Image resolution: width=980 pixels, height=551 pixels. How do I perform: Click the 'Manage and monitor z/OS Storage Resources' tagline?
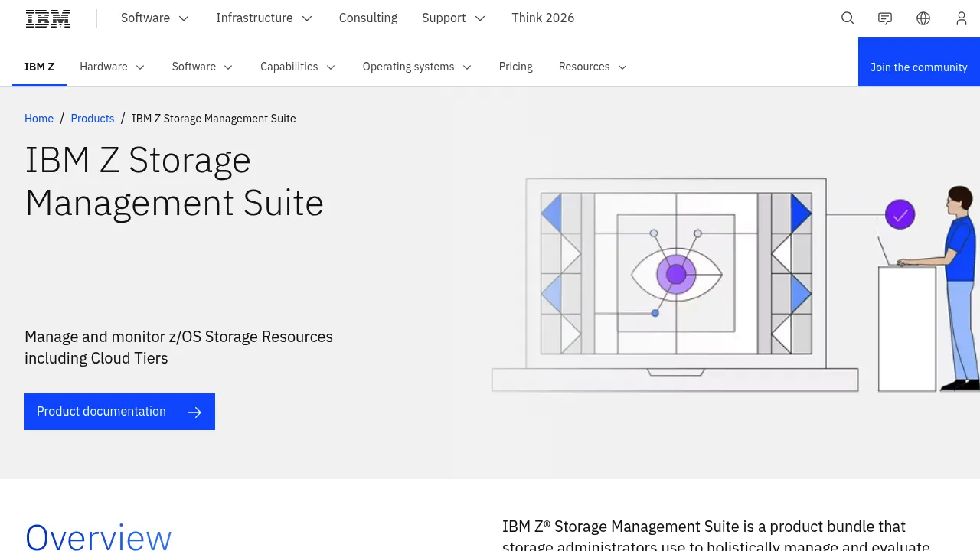pos(179,347)
